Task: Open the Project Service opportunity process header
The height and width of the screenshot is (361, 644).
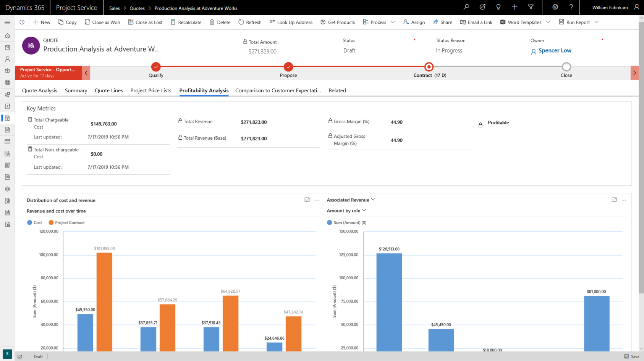Action: click(x=49, y=73)
